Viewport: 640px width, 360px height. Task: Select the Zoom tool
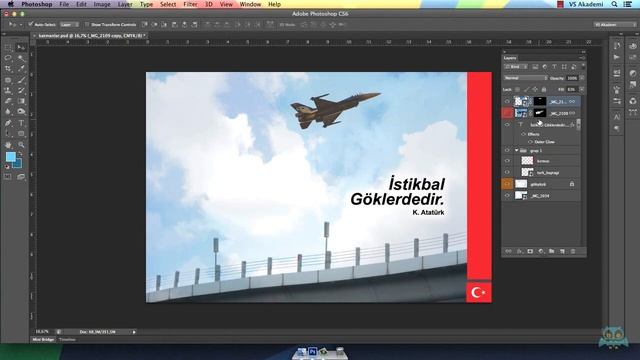[x=21, y=145]
